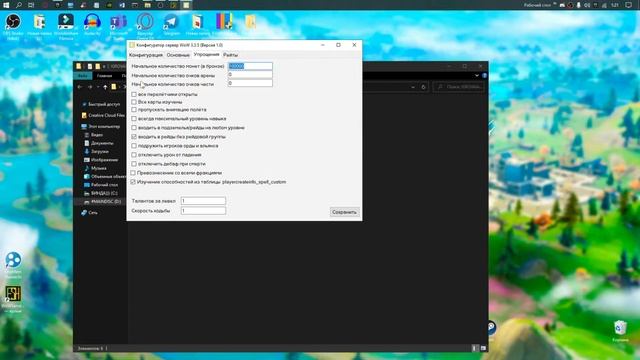
Task: Uncheck 'входить в рейды без рейдовой группы'
Action: pos(134,137)
